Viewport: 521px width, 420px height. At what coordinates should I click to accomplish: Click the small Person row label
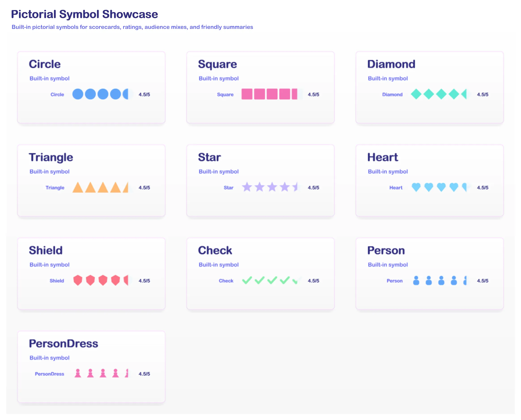tap(395, 281)
